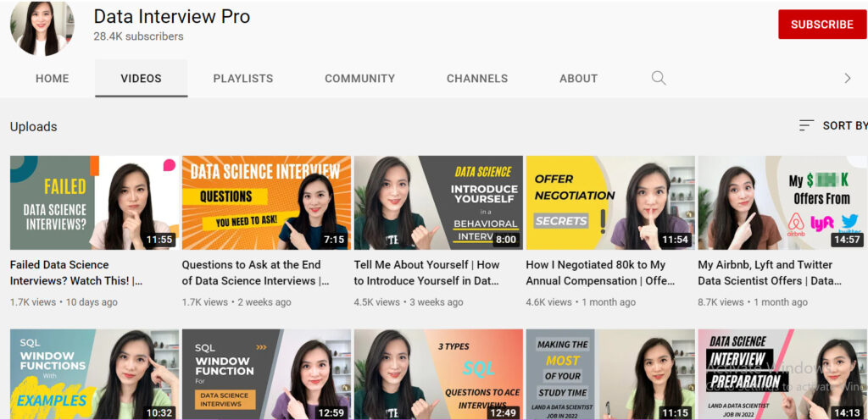Open the Airbnb, Lyft and Twitter offers thumbnail

click(782, 202)
